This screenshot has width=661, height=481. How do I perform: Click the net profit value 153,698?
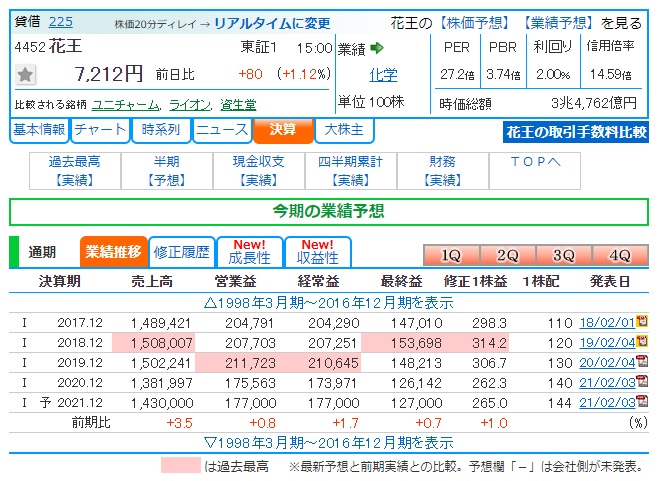(416, 343)
